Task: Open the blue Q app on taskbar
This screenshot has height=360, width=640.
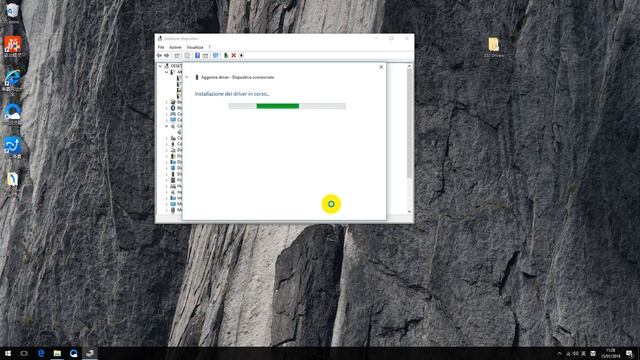Action: [73, 353]
